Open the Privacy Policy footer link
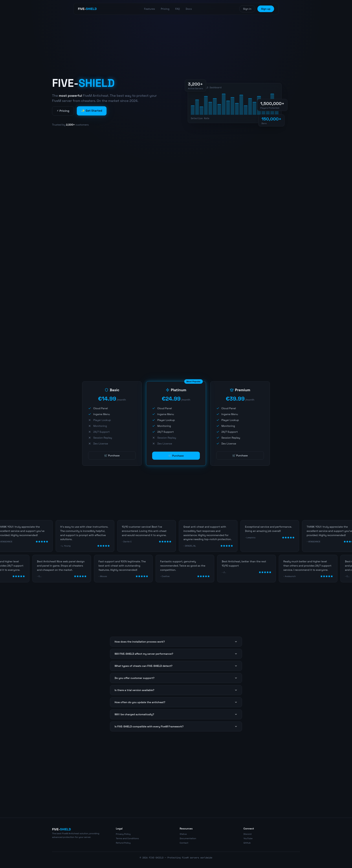This screenshot has height=868, width=352. (123, 834)
